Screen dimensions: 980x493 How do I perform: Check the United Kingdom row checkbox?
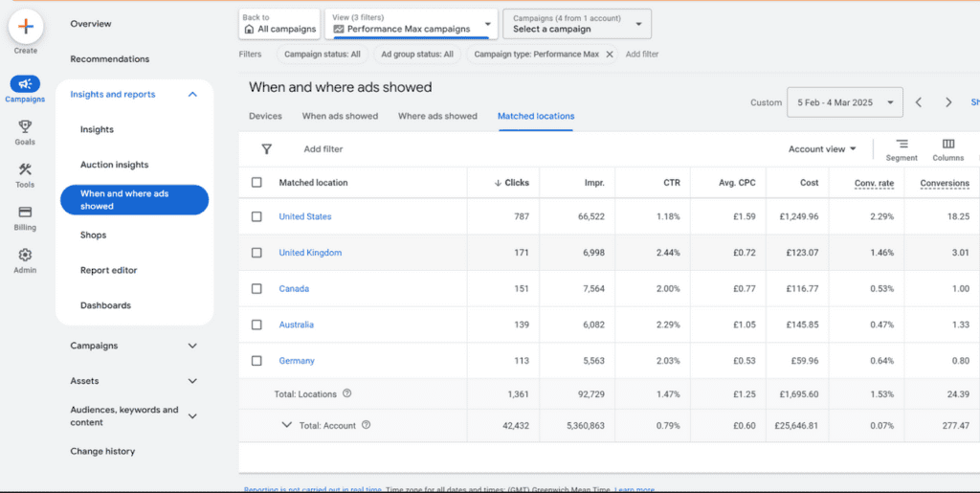(256, 253)
